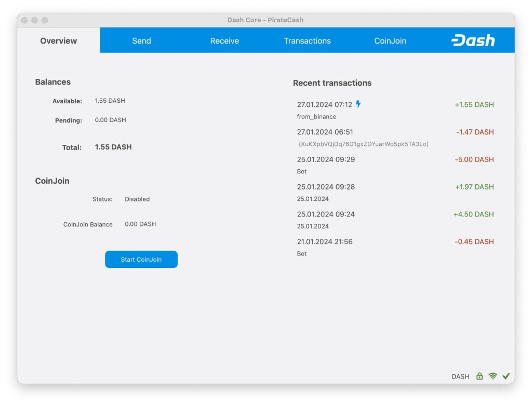Select the from_binance transaction of +1.55 DASH

(395, 110)
